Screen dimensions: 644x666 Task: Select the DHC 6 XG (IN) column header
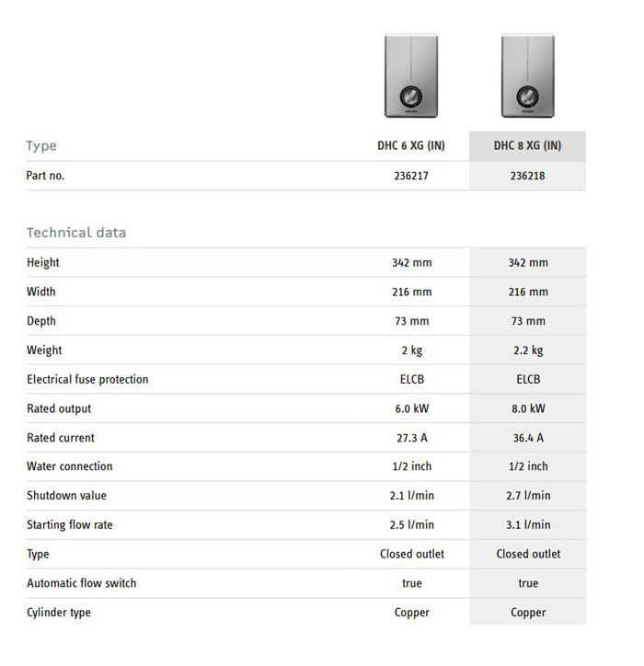411,145
